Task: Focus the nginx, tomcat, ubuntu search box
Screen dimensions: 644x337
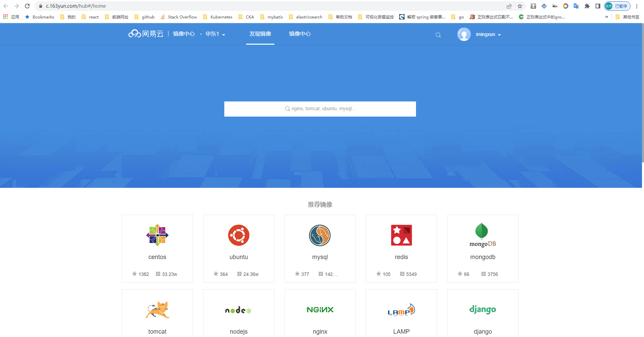Action: tap(320, 109)
